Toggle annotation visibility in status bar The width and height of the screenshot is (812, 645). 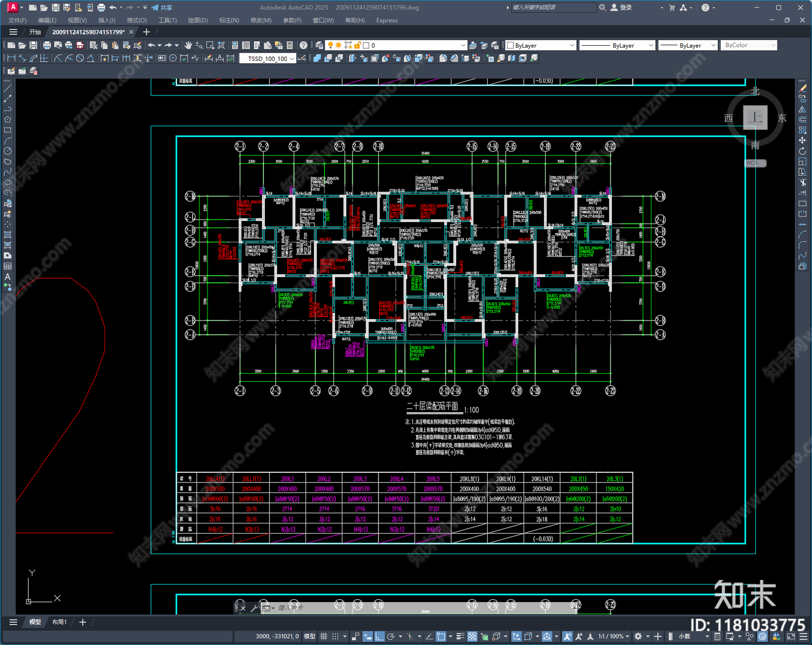click(x=567, y=636)
